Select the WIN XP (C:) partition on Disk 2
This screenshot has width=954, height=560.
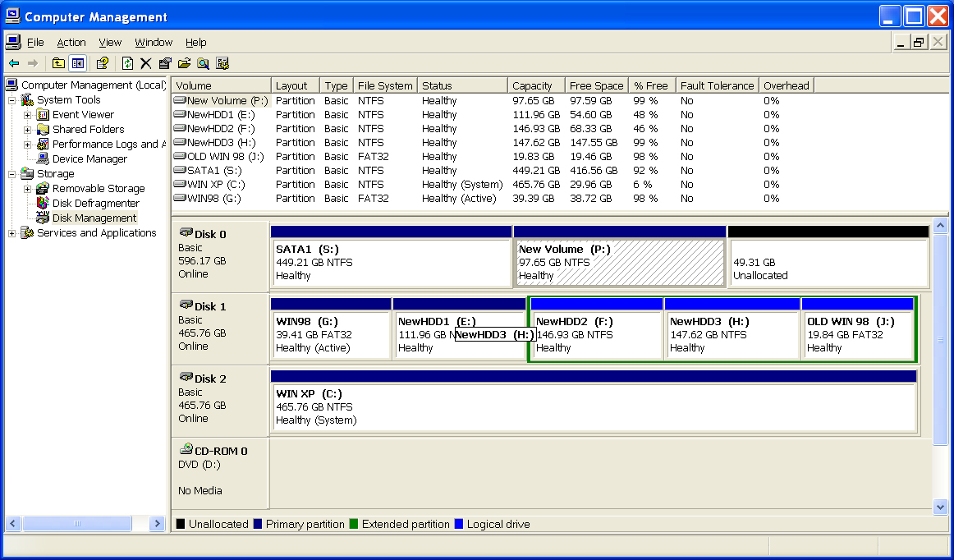pos(593,406)
